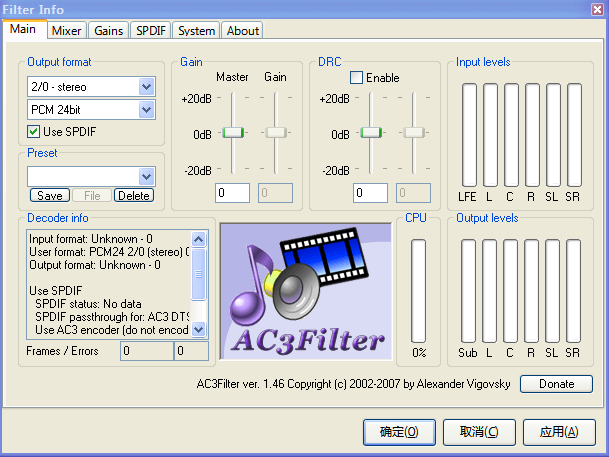Click the Master gain value field
The image size is (609, 457).
click(232, 193)
